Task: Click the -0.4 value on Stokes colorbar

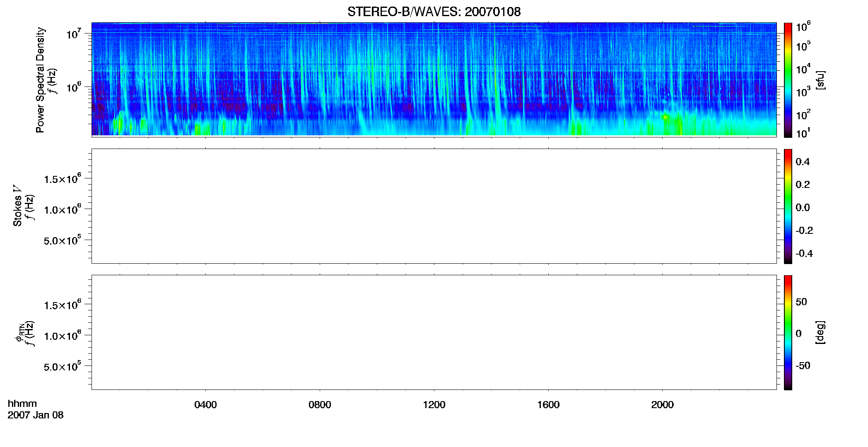Action: (x=804, y=254)
